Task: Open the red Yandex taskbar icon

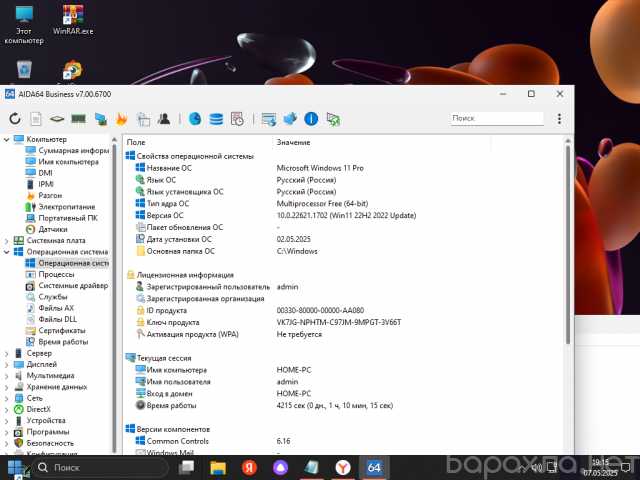Action: pos(249,468)
